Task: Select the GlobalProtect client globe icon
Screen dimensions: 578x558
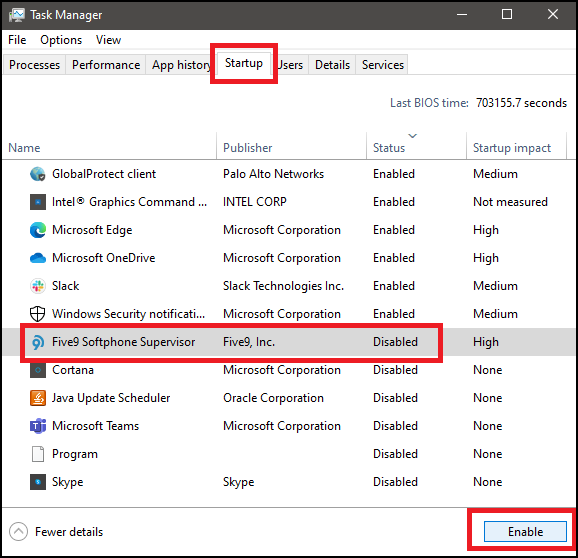Action: click(x=38, y=174)
